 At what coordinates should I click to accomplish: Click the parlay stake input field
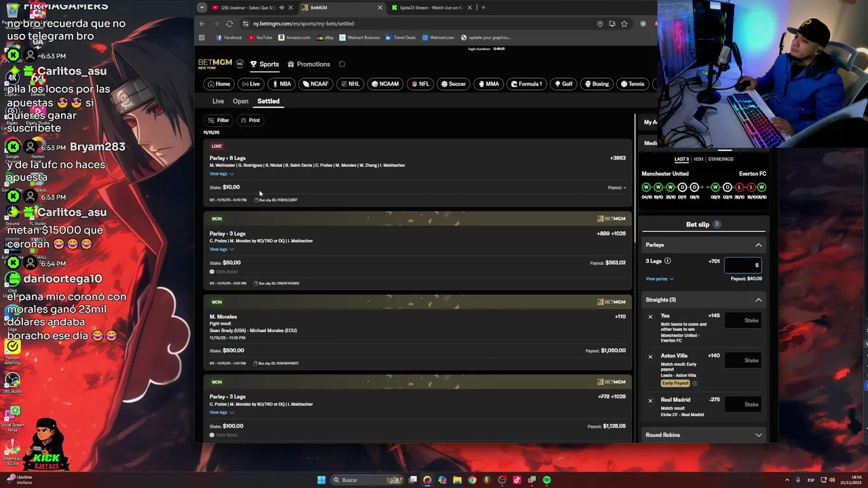(x=743, y=265)
